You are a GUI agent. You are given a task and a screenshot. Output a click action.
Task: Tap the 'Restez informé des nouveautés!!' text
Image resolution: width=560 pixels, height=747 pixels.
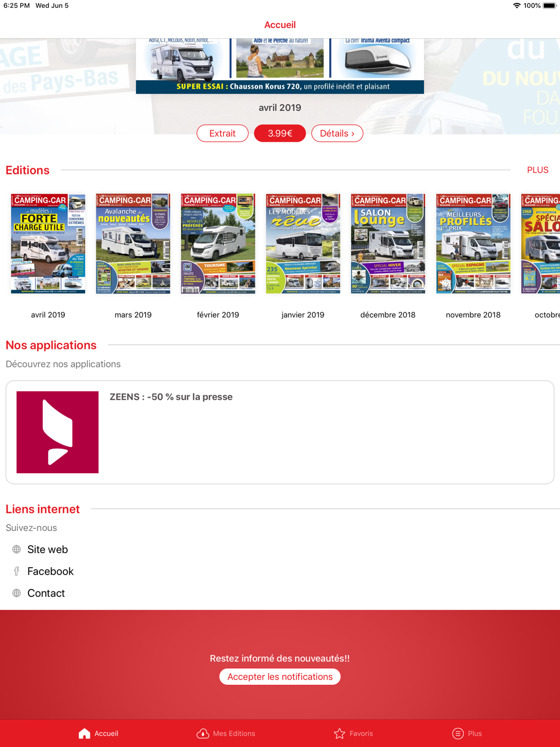point(280,659)
